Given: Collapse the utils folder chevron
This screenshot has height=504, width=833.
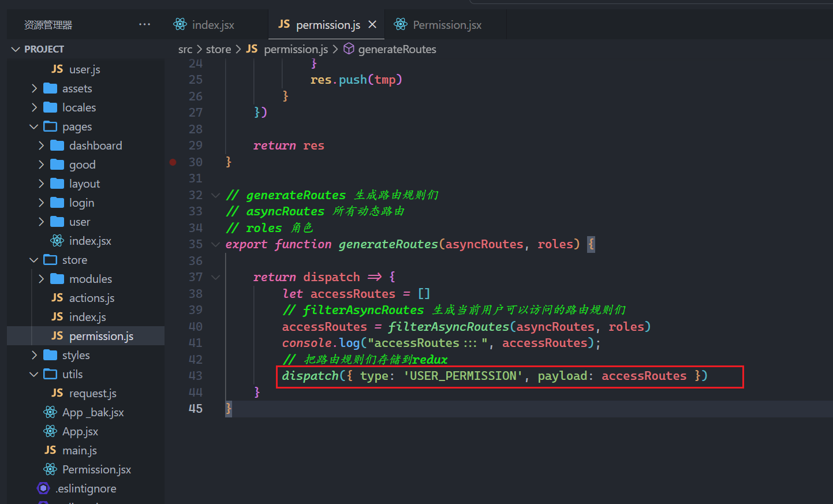Looking at the screenshot, I should click(34, 374).
